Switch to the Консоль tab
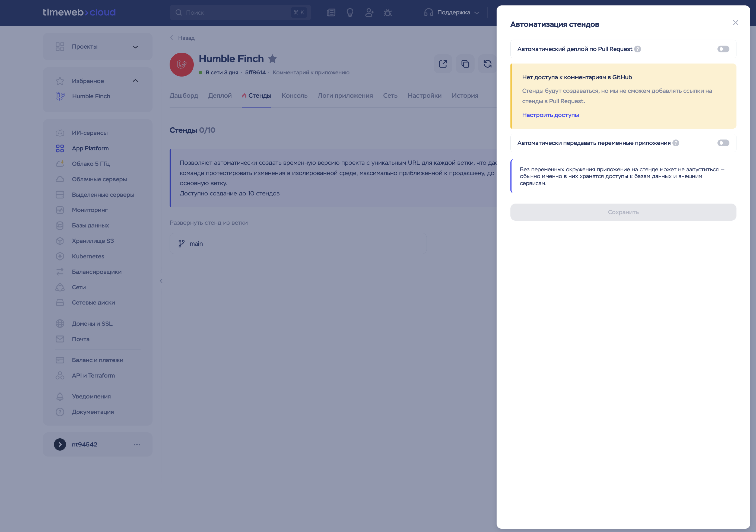Image resolution: width=756 pixels, height=532 pixels. [x=294, y=96]
